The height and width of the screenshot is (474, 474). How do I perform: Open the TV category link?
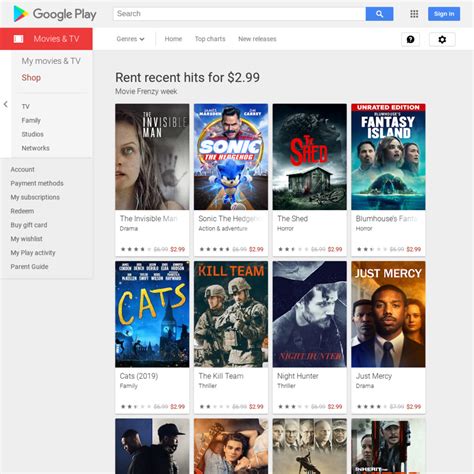[x=26, y=107]
